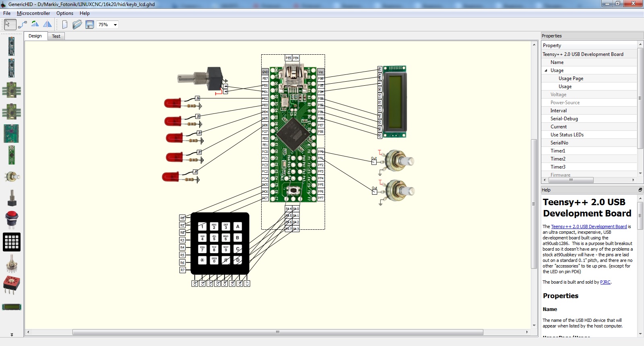Click the Property column header

(589, 45)
